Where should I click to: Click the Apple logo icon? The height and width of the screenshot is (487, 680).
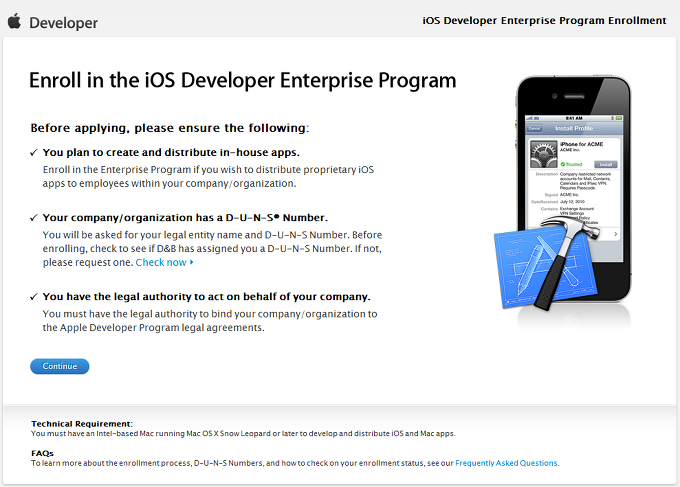tap(14, 21)
